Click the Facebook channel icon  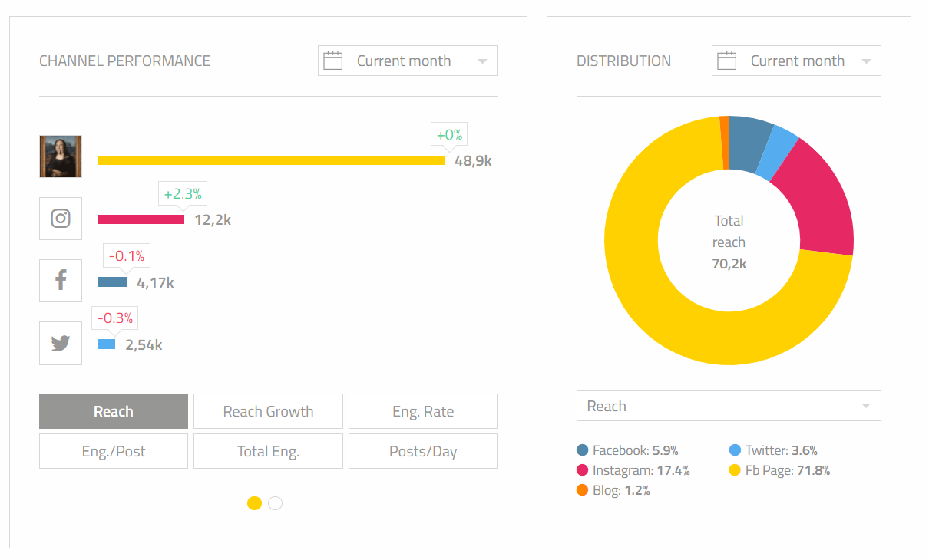tap(61, 281)
